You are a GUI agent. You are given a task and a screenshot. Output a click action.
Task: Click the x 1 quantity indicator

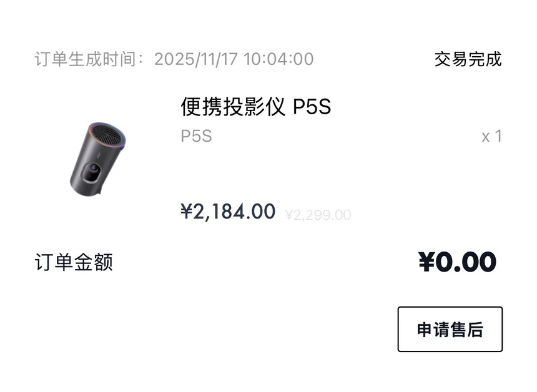point(492,136)
